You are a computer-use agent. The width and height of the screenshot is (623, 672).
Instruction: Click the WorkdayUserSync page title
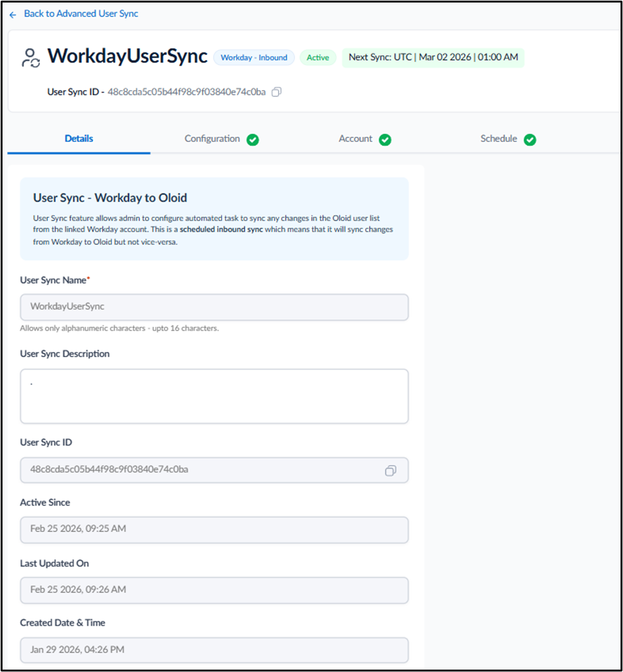click(127, 56)
